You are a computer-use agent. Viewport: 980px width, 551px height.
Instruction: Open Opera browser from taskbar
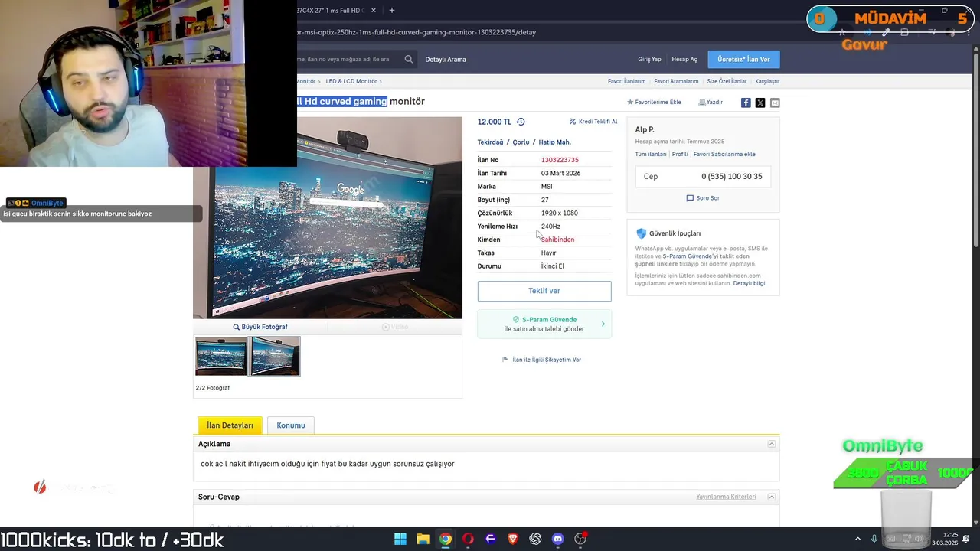point(468,539)
